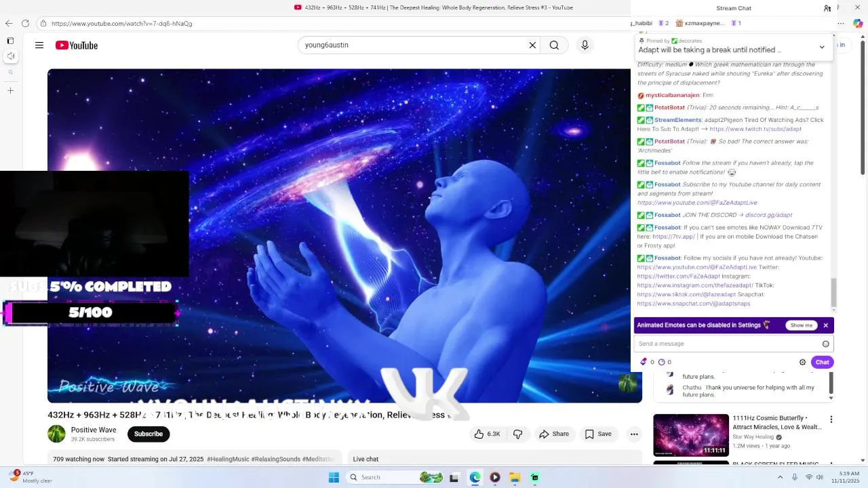Click the Send a message chat field
The height and width of the screenshot is (488, 868).
click(x=728, y=344)
